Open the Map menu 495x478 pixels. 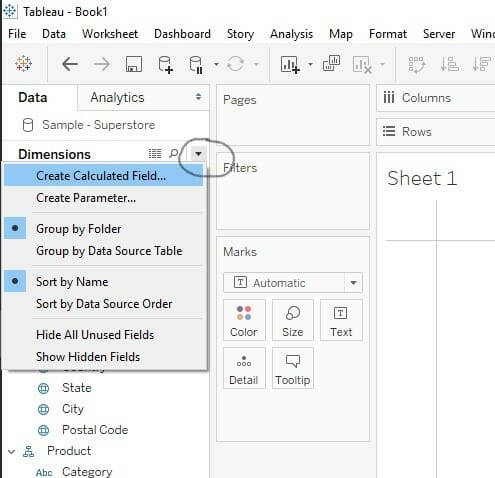[341, 34]
